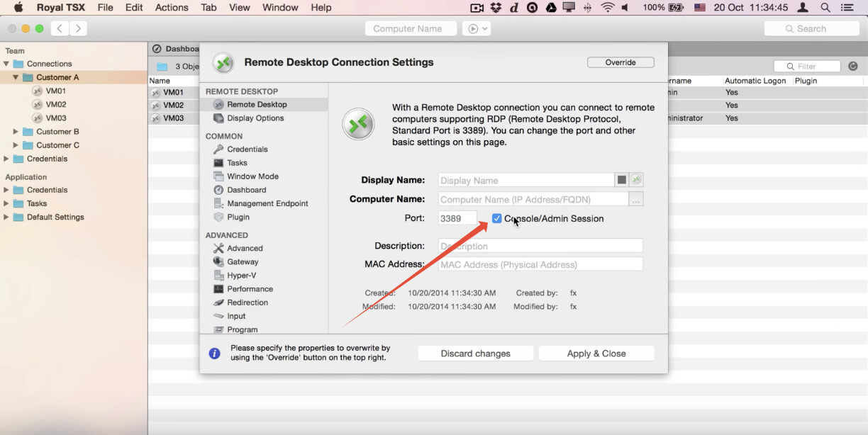Uncheck Console/Admin Session checkbox
868x435 pixels.
[496, 219]
